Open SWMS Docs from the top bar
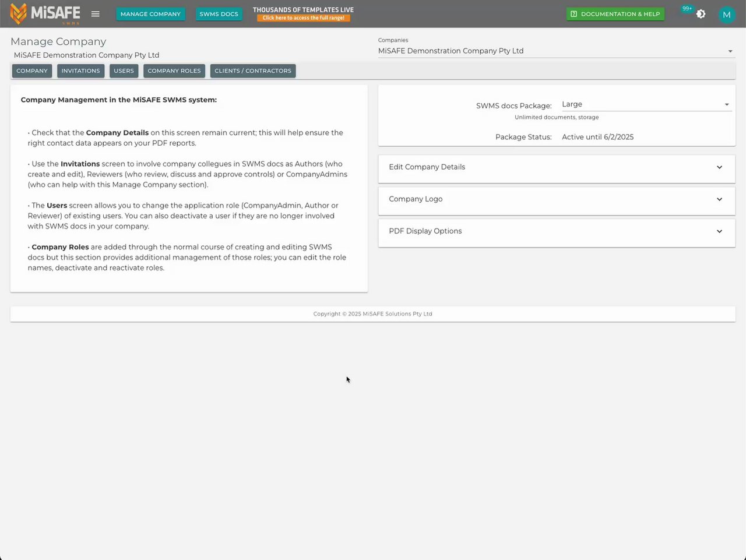 point(219,14)
